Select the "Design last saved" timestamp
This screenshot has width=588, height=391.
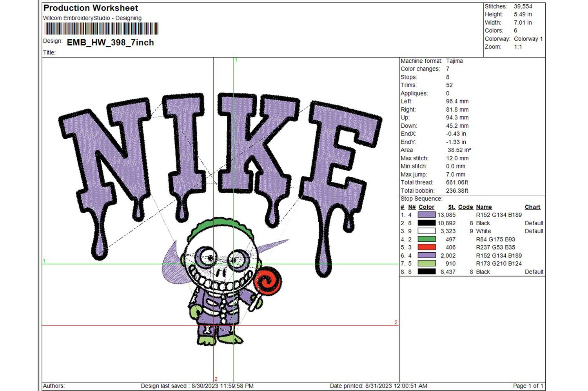197,386
